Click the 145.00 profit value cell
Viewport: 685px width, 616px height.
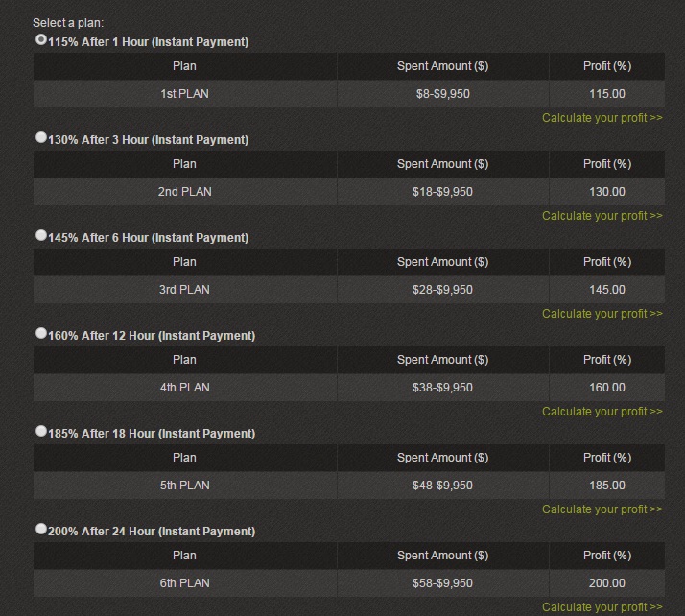(606, 290)
